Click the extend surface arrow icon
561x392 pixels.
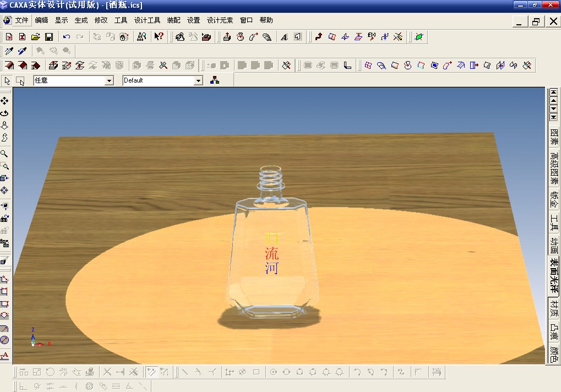pos(474,66)
